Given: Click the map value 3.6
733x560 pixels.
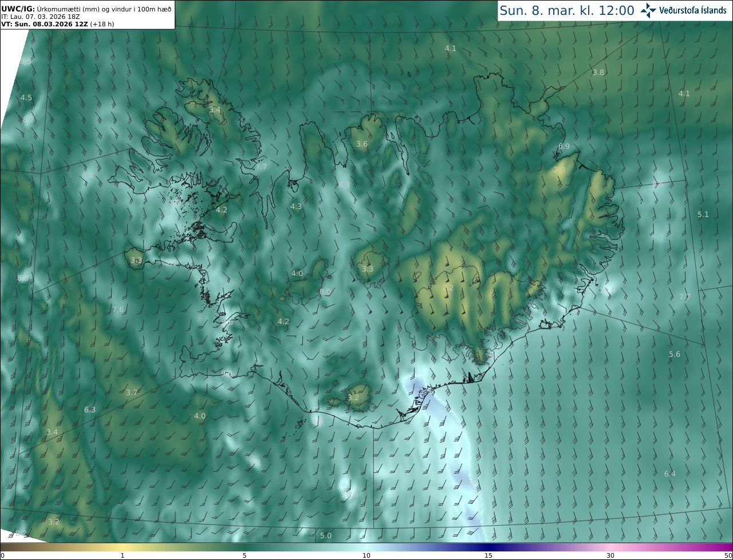Looking at the screenshot, I should tap(362, 144).
